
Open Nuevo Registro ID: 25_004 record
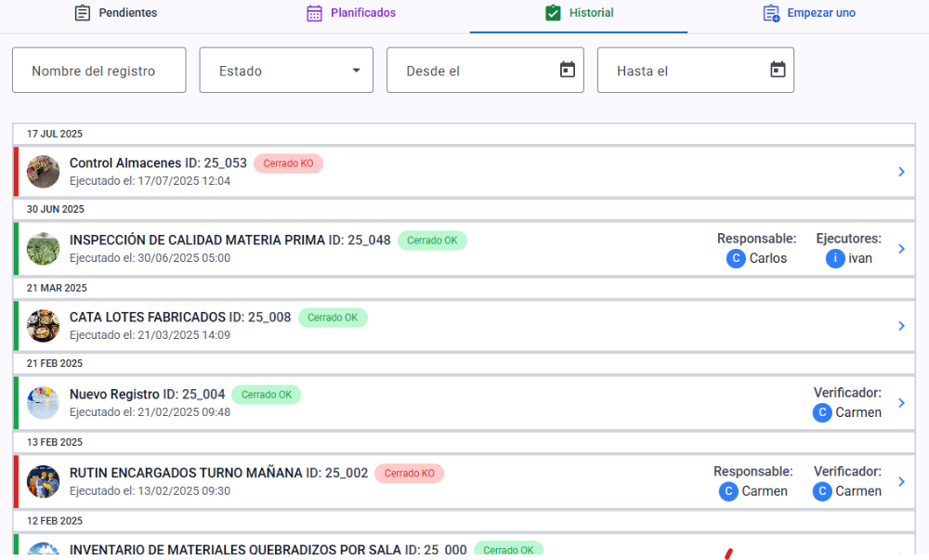click(x=464, y=403)
